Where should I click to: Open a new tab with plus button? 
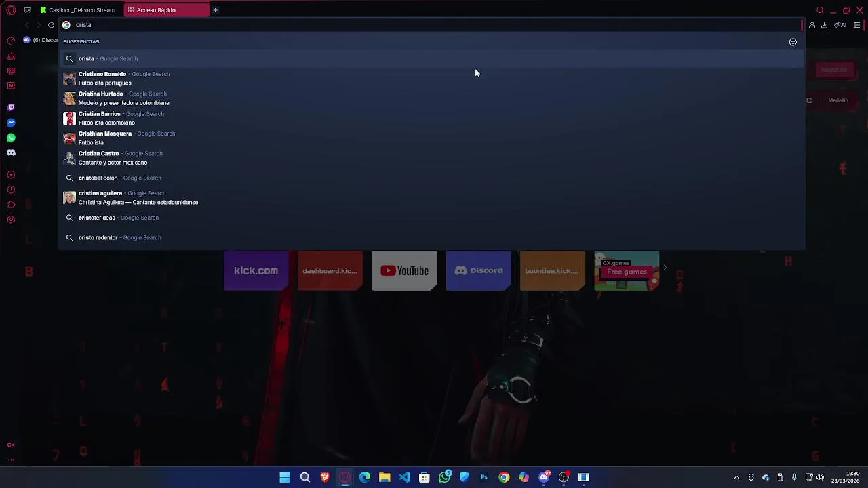215,10
